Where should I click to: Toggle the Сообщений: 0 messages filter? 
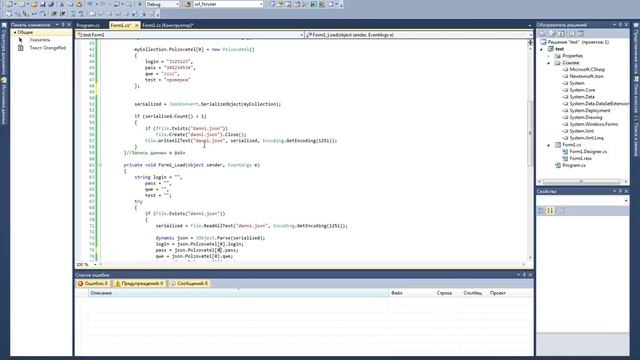coord(189,283)
